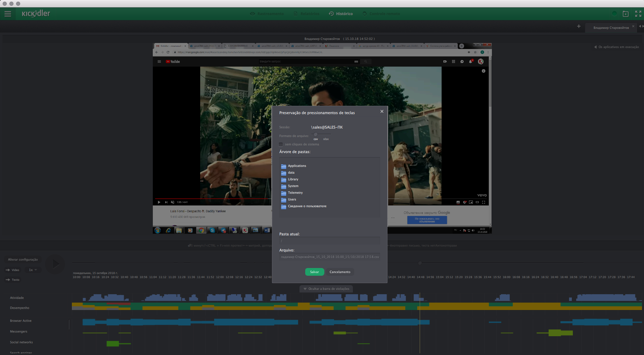Click Skype icon on recorded taskbar
Image resolution: width=644 pixels, height=355 pixels.
212,230
